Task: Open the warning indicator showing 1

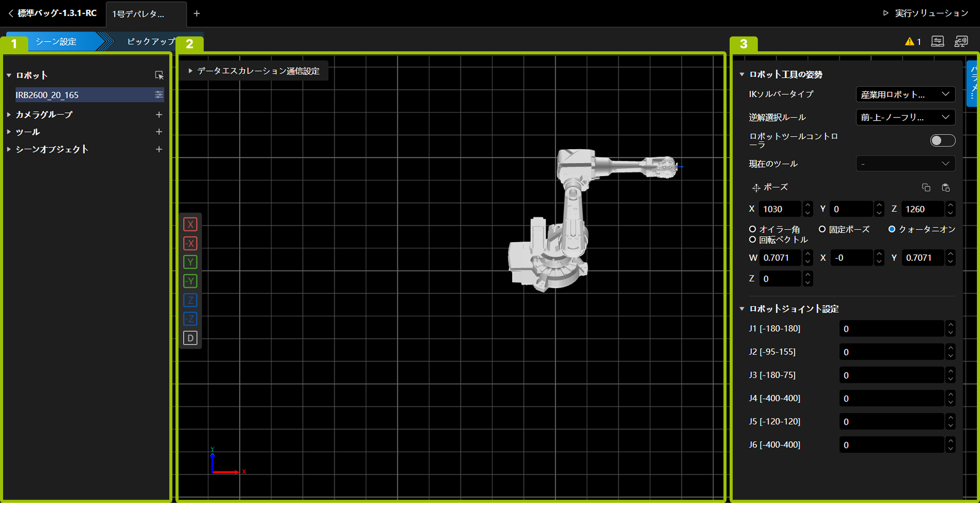Action: 913,41
